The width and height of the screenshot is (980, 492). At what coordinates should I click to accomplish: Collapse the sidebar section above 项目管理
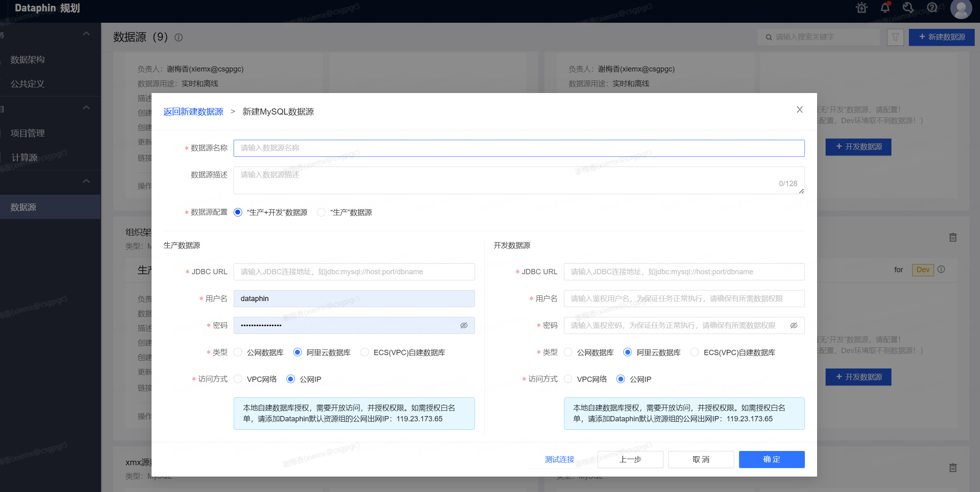coord(86,108)
